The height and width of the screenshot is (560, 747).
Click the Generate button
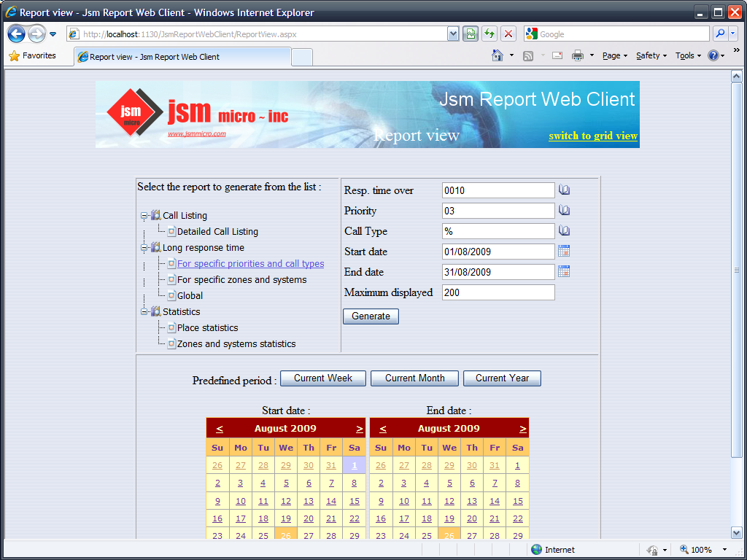tap(371, 316)
